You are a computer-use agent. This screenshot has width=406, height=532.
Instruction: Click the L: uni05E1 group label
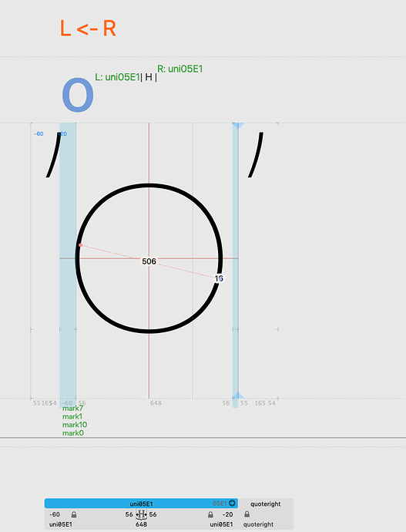click(117, 77)
